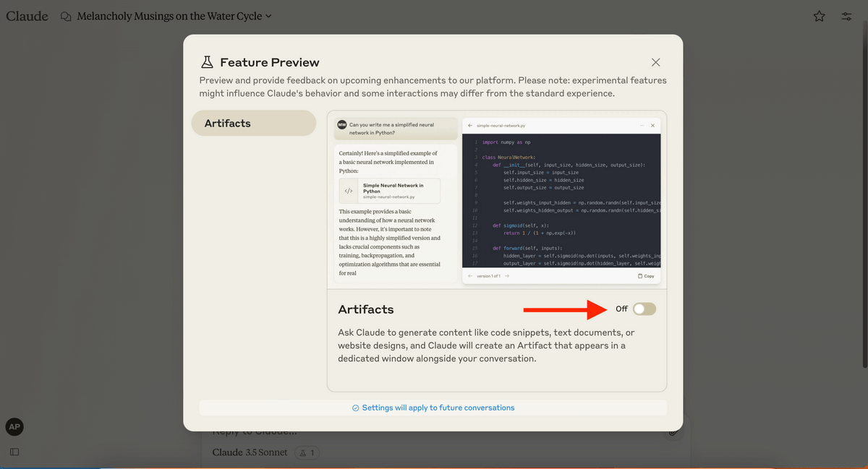Click the chat bubble icon beside title
This screenshot has width=868, height=469.
pyautogui.click(x=66, y=16)
